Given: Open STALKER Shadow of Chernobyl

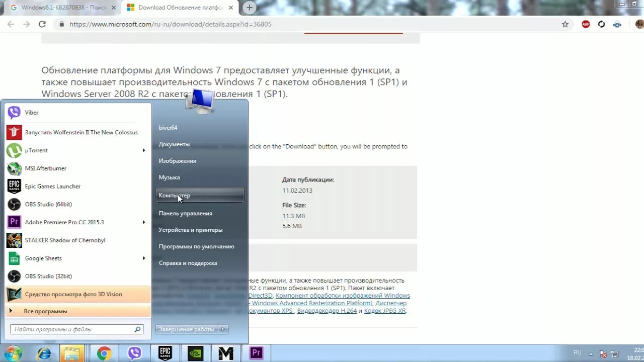Looking at the screenshot, I should (78, 240).
